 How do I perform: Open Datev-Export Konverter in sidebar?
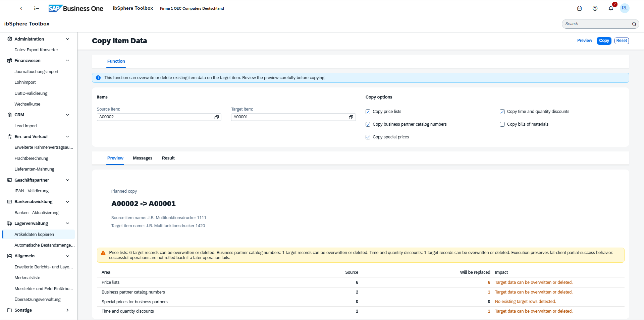click(x=36, y=50)
